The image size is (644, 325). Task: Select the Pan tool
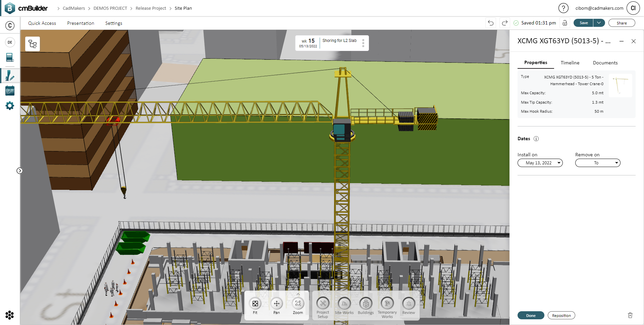click(276, 306)
